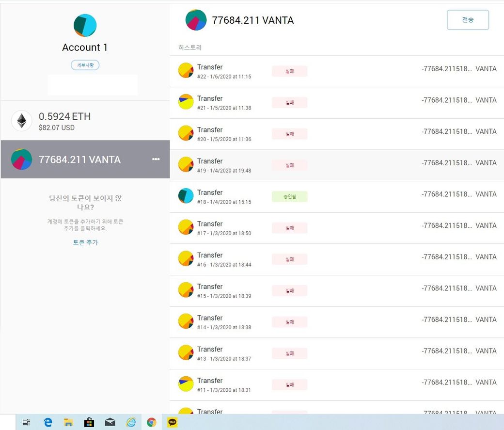
Task: Expand transfer #21 at 11:38 details
Action: 337,103
